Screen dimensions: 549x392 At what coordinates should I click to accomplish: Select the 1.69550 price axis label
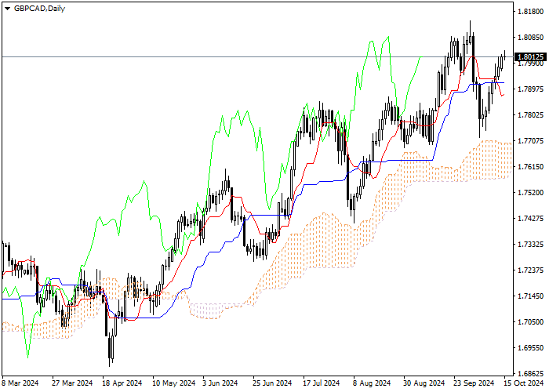(531, 348)
